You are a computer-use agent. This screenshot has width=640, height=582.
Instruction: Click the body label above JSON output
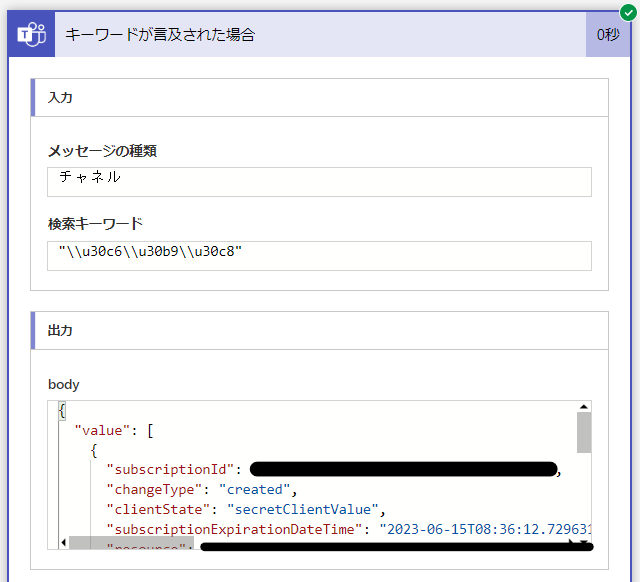tap(63, 384)
